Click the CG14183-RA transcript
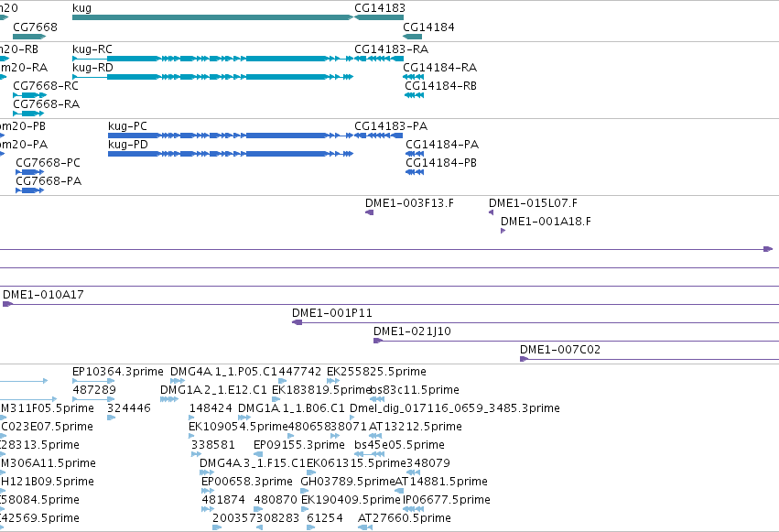 click(x=379, y=59)
